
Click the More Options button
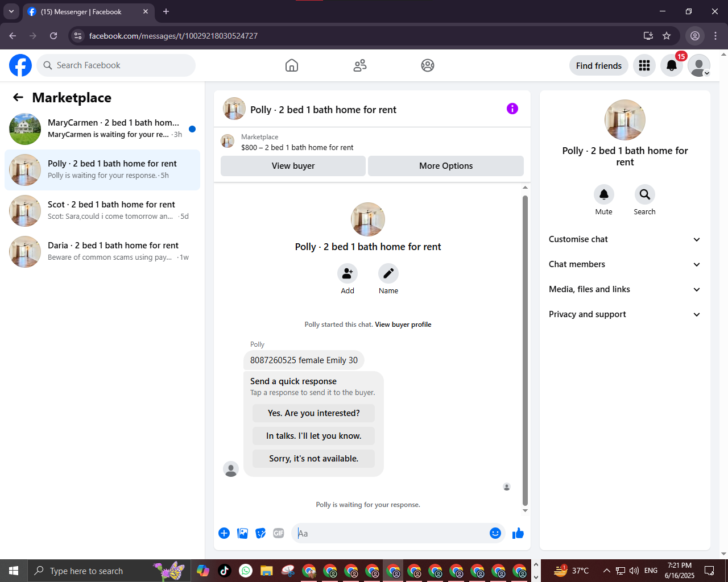[446, 166]
